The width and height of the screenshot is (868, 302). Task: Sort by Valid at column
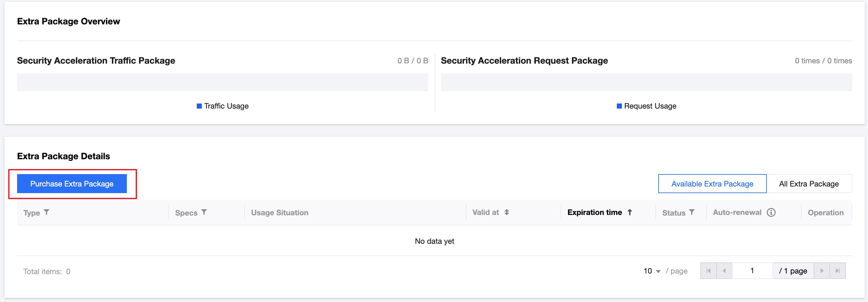click(506, 212)
